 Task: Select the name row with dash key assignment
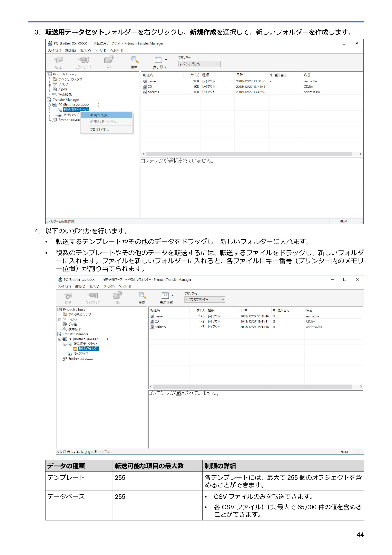[x=252, y=81]
